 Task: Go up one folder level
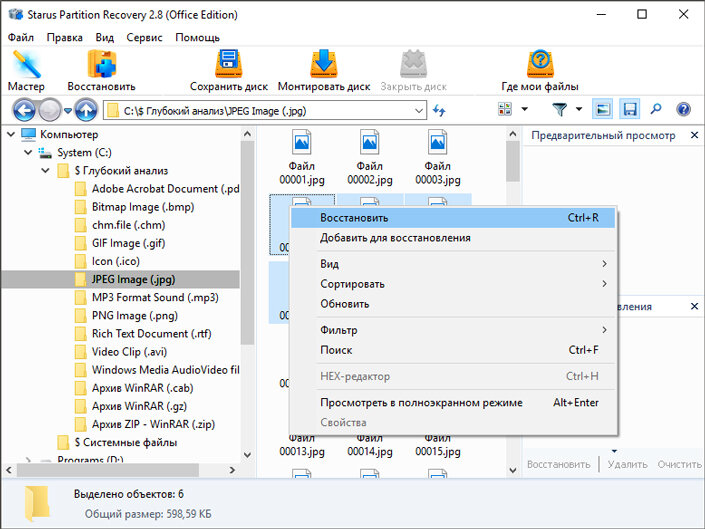point(86,110)
